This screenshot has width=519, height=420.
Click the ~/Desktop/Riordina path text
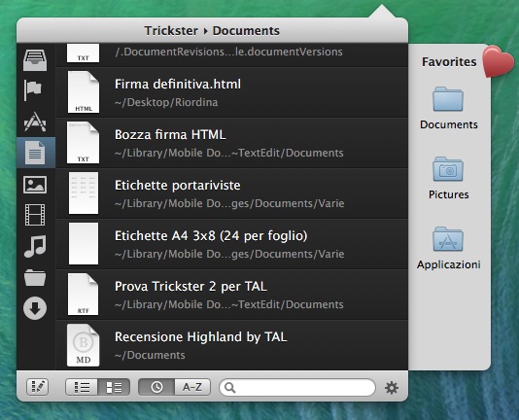tap(166, 102)
